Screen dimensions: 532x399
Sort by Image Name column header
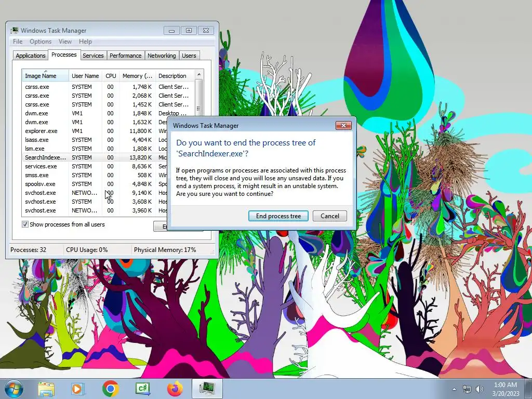point(46,76)
